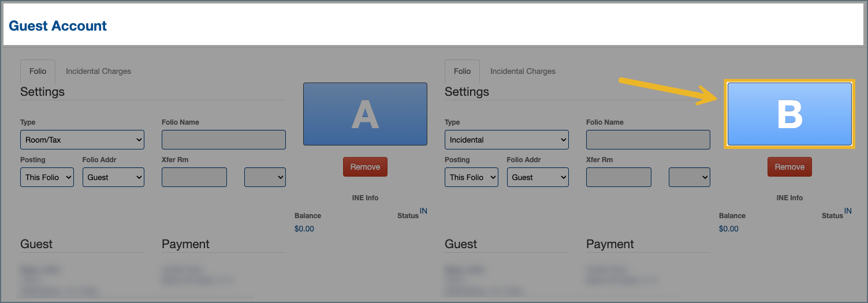Switch to Incidental Charges tab in folio A
868x303 pixels.
click(98, 71)
